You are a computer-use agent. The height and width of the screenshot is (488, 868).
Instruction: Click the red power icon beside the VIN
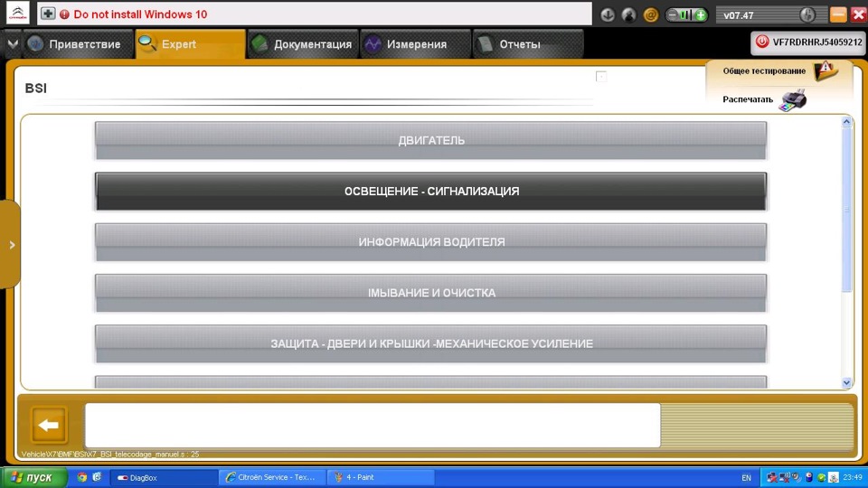pyautogui.click(x=762, y=42)
